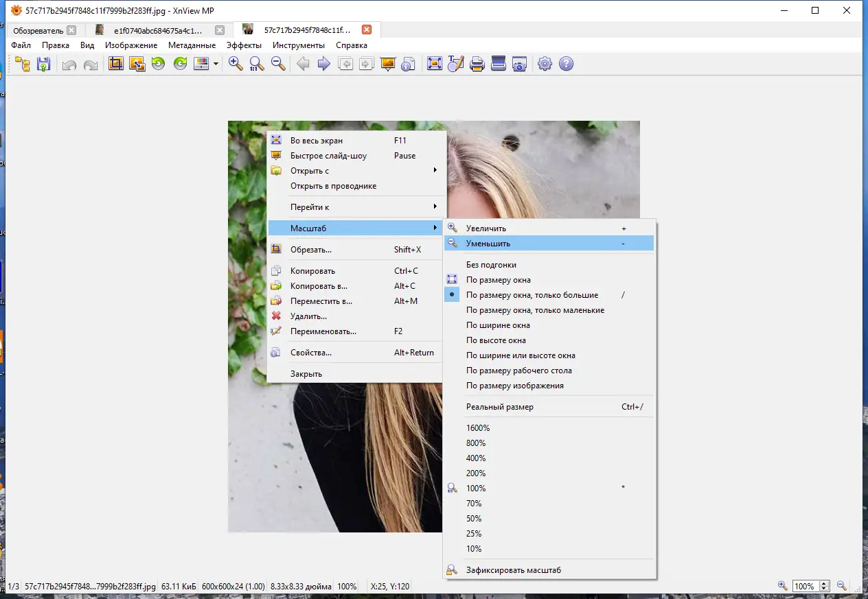
Task: Open the 'Эффекты' menu
Action: pyautogui.click(x=244, y=45)
